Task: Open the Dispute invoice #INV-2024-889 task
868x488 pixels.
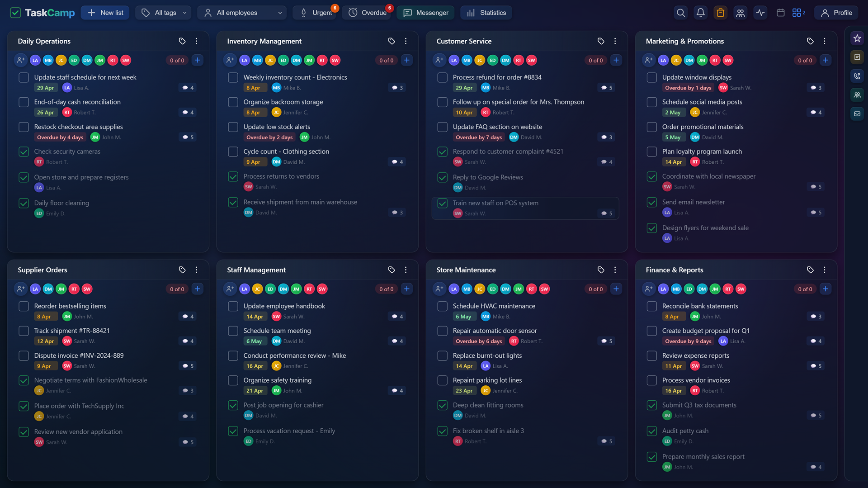Action: tap(79, 355)
